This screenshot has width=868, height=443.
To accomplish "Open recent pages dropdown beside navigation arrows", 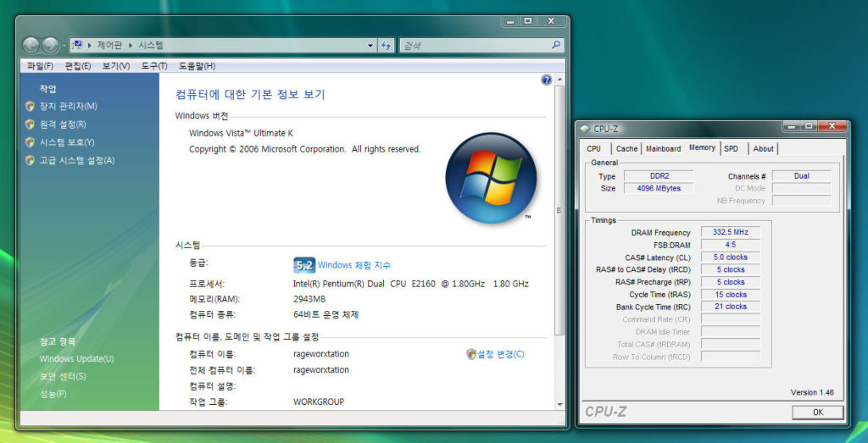I will [x=64, y=46].
